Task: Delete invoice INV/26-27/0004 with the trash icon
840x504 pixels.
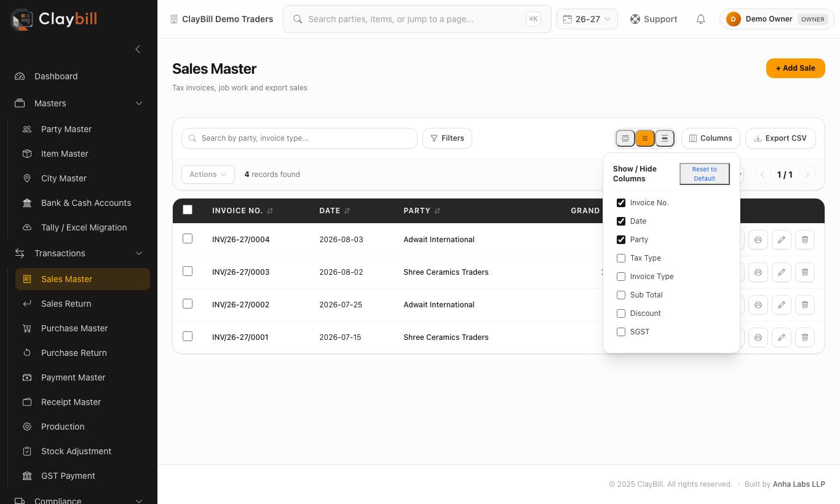Action: click(805, 240)
